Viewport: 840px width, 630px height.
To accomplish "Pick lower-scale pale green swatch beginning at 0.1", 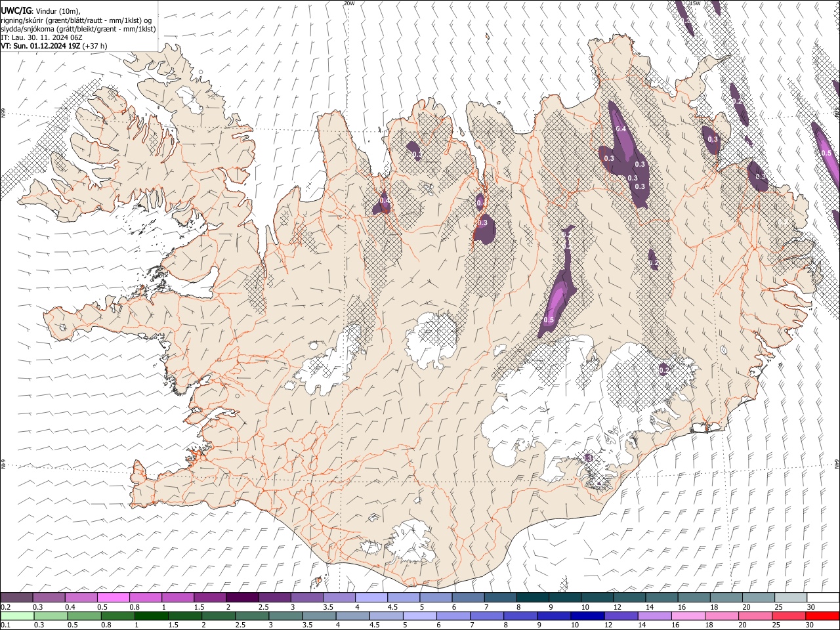I will [x=17, y=616].
